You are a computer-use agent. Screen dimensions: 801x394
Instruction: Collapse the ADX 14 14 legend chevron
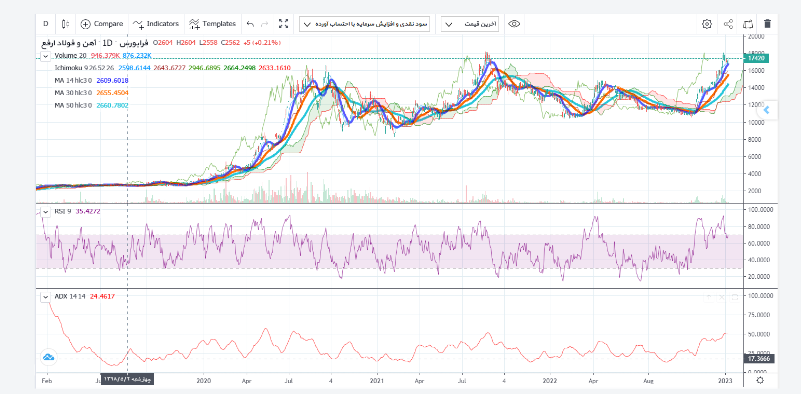click(45, 296)
